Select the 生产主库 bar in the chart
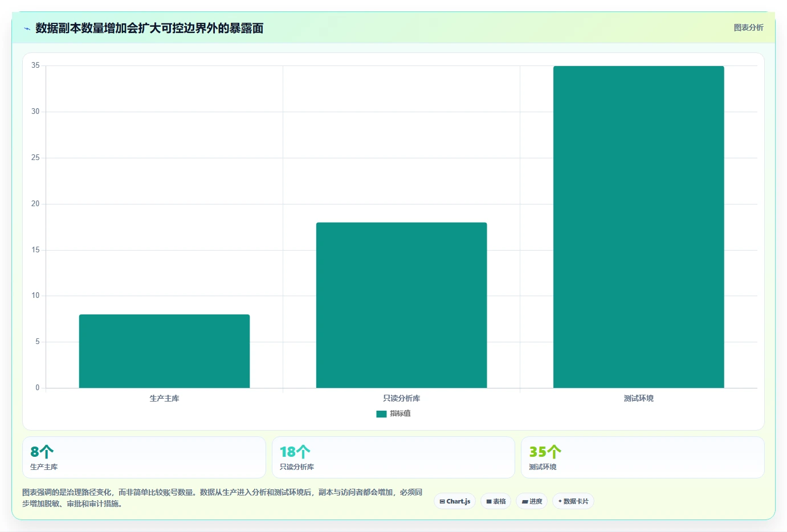 pos(164,351)
